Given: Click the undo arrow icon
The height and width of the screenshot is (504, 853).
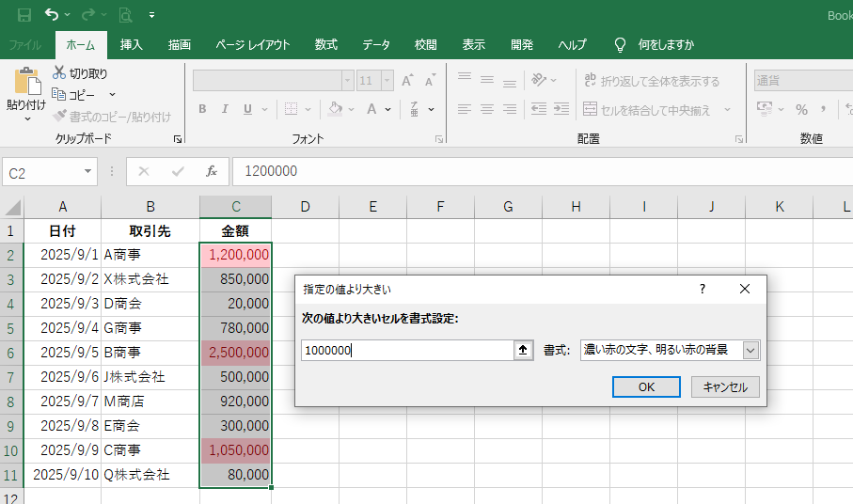Looking at the screenshot, I should (52, 15).
